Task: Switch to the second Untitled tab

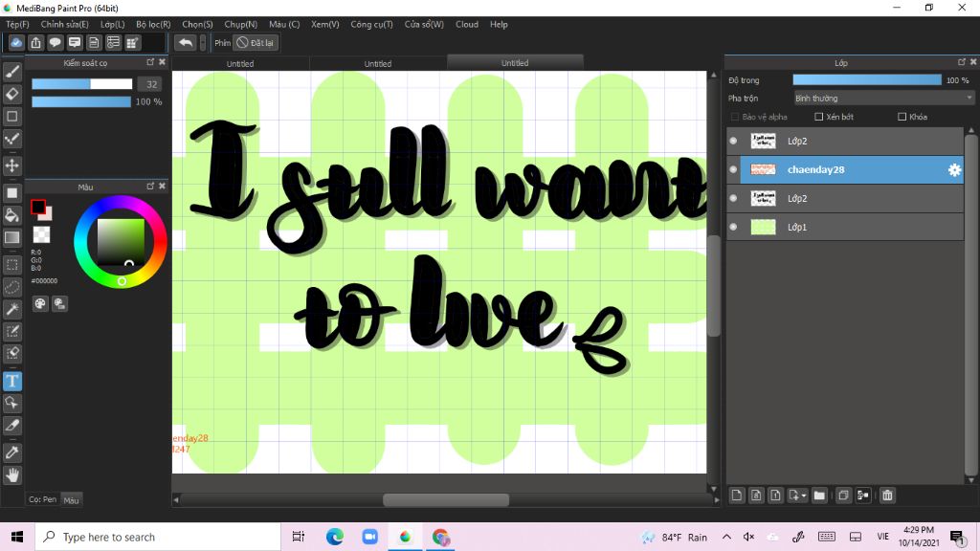Action: coord(377,64)
